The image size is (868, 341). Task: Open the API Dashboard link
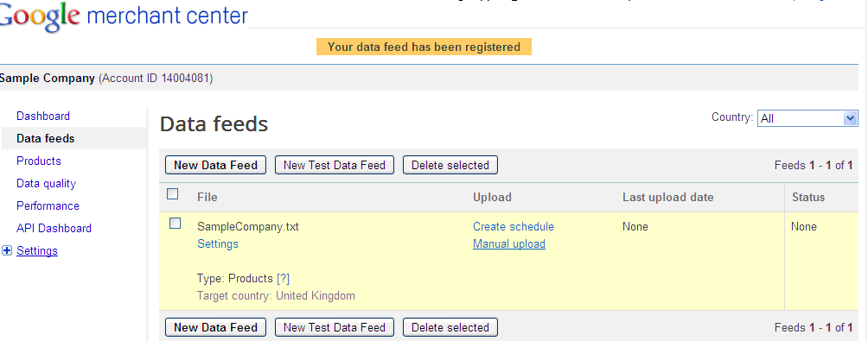point(54,228)
